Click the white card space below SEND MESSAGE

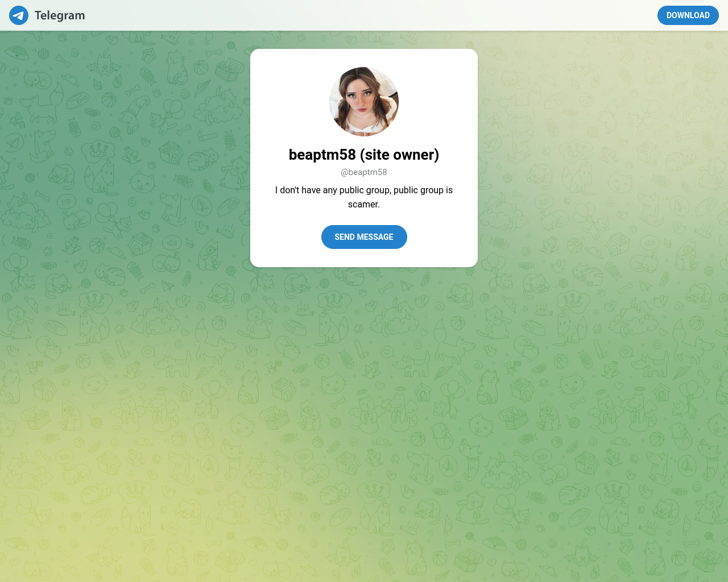364,258
